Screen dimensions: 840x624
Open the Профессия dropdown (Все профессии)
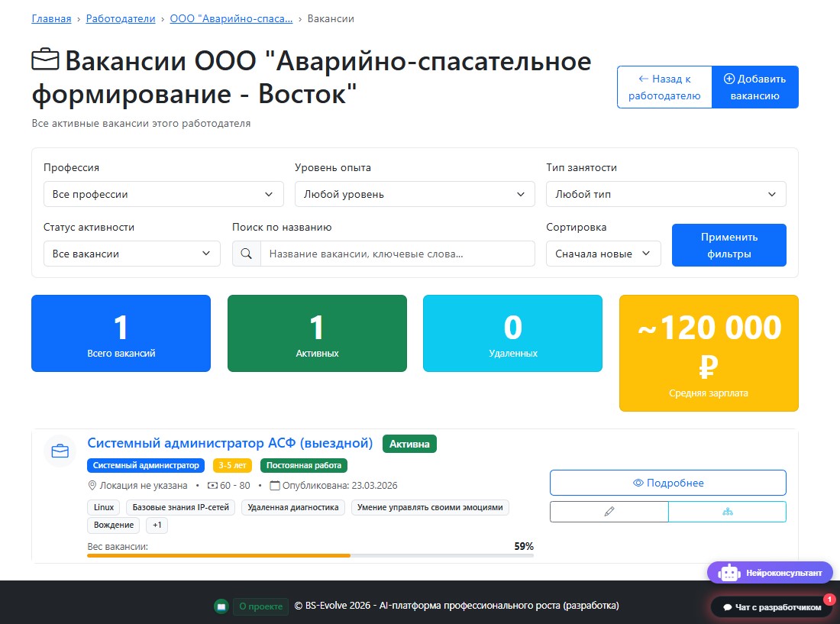pyautogui.click(x=163, y=194)
